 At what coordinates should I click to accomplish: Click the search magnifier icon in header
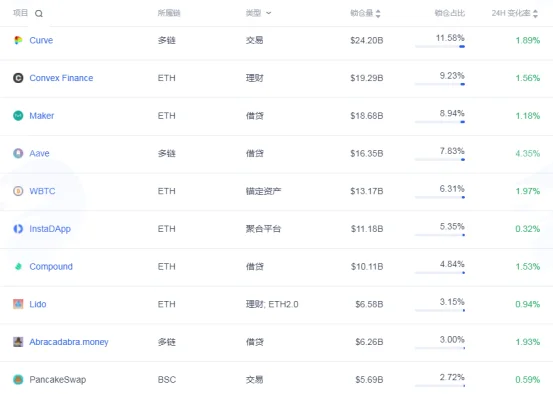[39, 14]
